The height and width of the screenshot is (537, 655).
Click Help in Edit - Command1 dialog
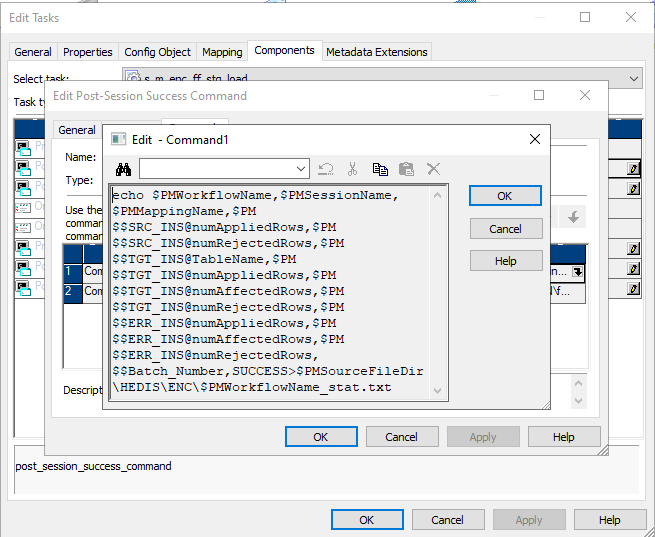pyautogui.click(x=505, y=261)
